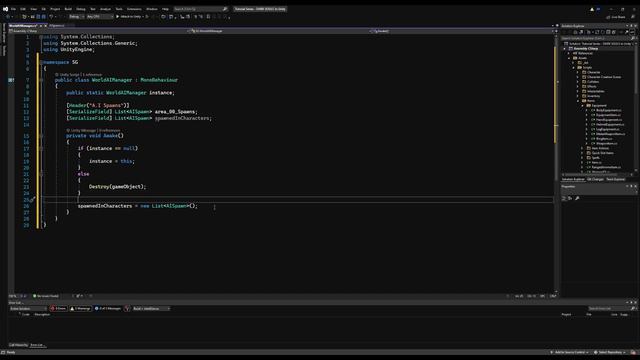This screenshot has width=640, height=360.
Task: Toggle the Errors filter in Error List
Action: coord(58,309)
